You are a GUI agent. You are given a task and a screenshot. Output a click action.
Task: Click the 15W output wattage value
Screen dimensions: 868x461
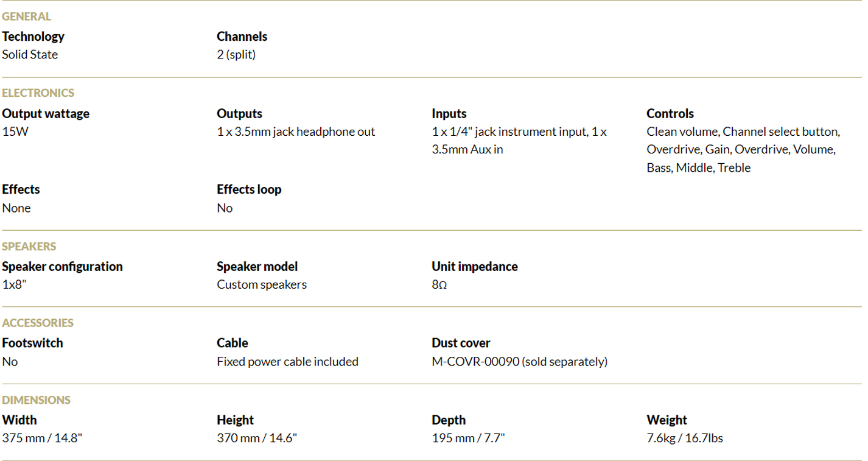point(15,132)
